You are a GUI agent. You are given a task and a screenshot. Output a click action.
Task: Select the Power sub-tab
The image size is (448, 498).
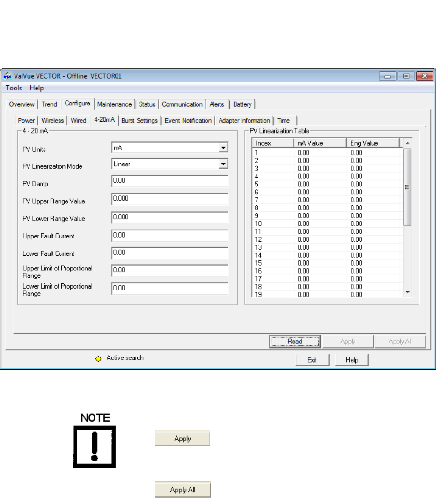(26, 121)
